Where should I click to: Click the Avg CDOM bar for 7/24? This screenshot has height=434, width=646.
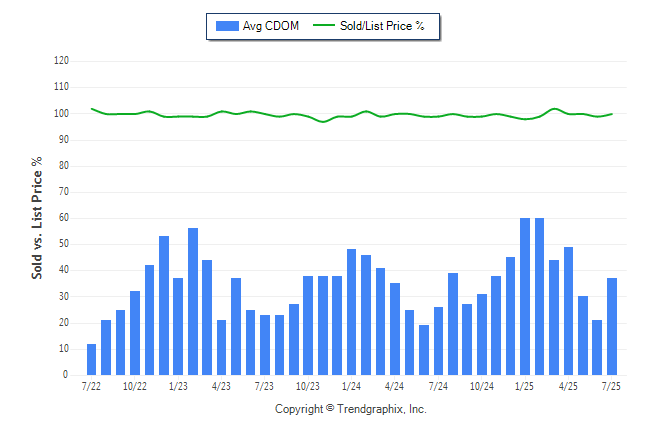click(438, 341)
